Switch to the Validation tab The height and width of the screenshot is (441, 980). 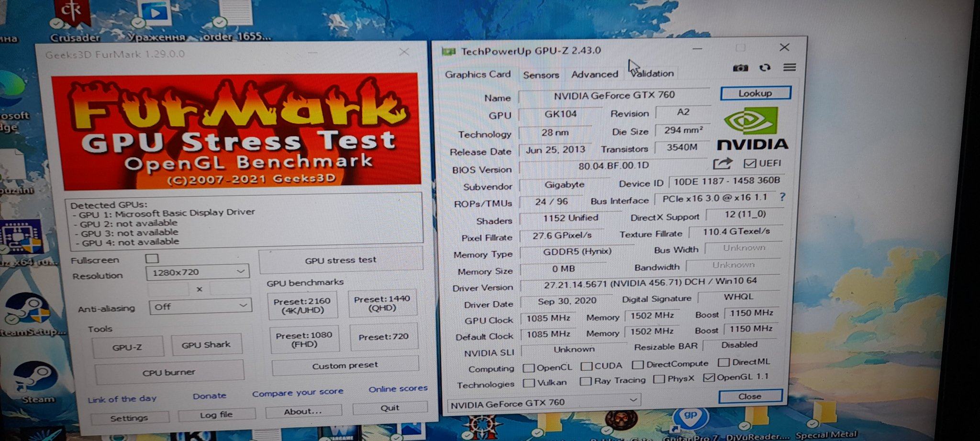point(652,73)
